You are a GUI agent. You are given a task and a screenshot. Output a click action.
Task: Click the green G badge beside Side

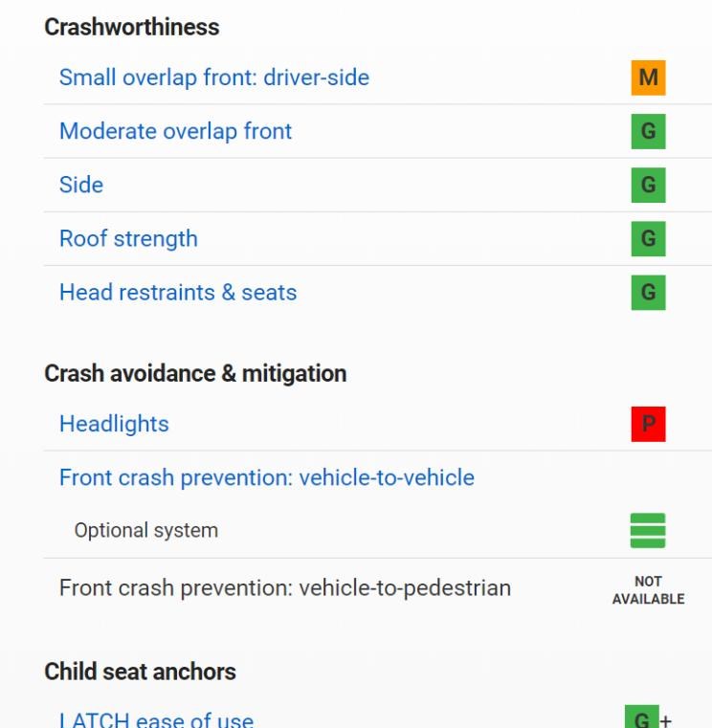648,186
